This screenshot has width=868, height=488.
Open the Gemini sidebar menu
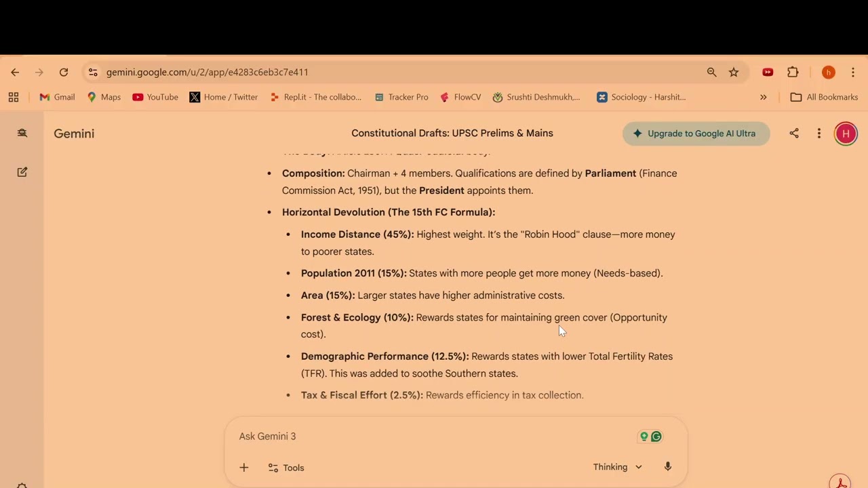click(22, 134)
